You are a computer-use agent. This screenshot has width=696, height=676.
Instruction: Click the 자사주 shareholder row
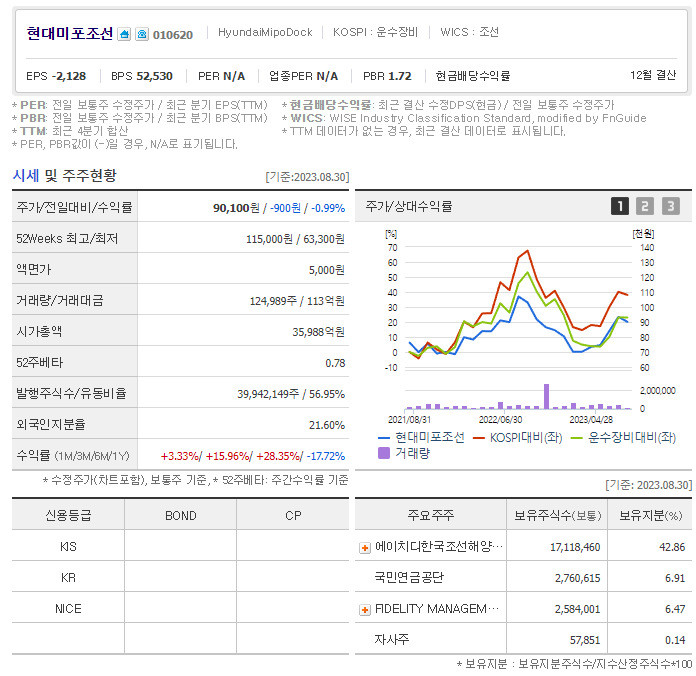(x=523, y=639)
